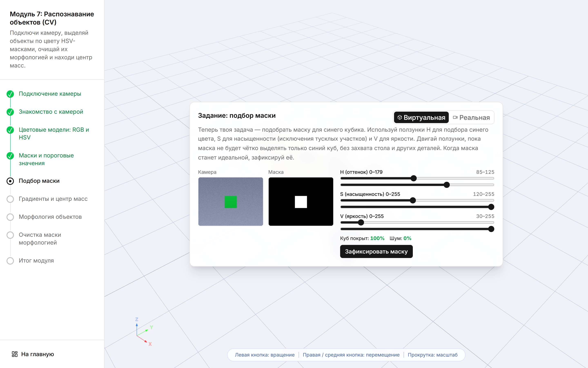Viewport: 588px width, 368px height.
Task: Click the green checkmark beside Подключение камеры
Action: point(10,94)
